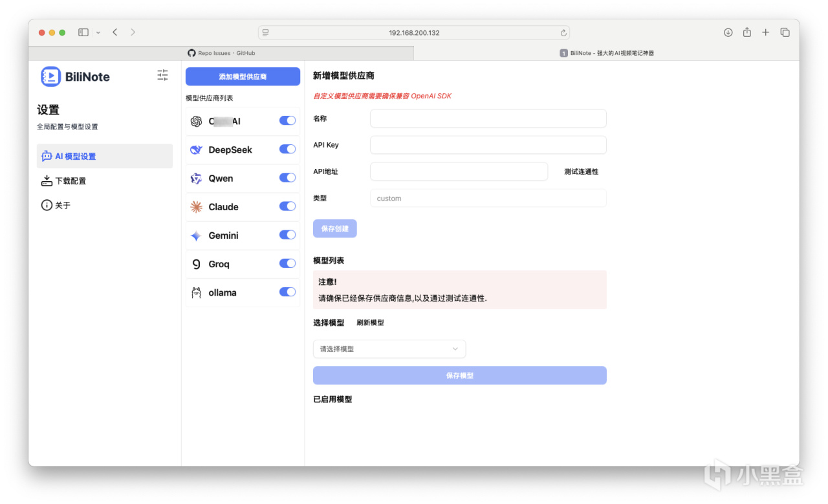This screenshot has width=828, height=504.
Task: Click the 刷新模型 refresh models button
Action: pyautogui.click(x=370, y=322)
